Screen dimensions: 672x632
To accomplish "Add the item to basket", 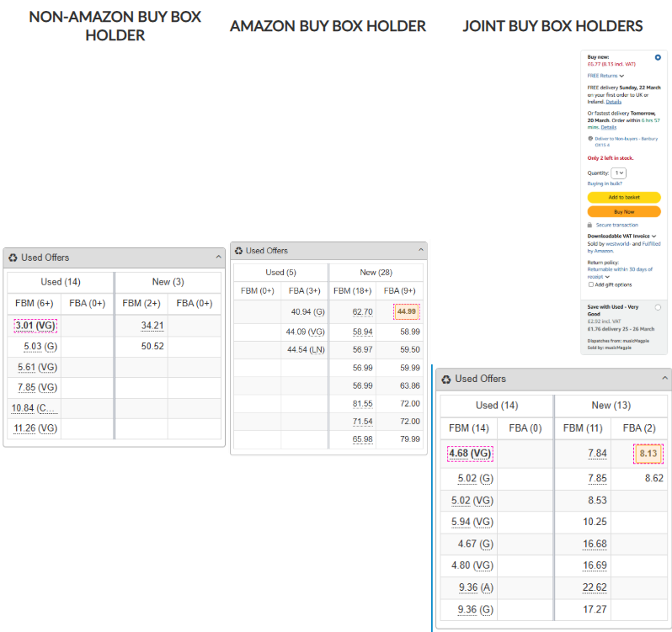I will [x=624, y=198].
